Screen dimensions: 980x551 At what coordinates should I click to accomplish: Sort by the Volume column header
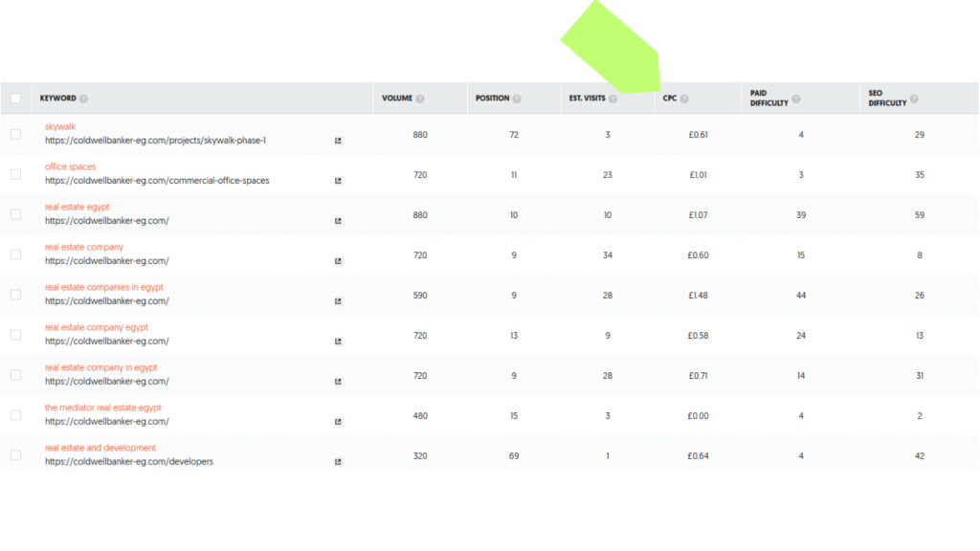point(397,99)
